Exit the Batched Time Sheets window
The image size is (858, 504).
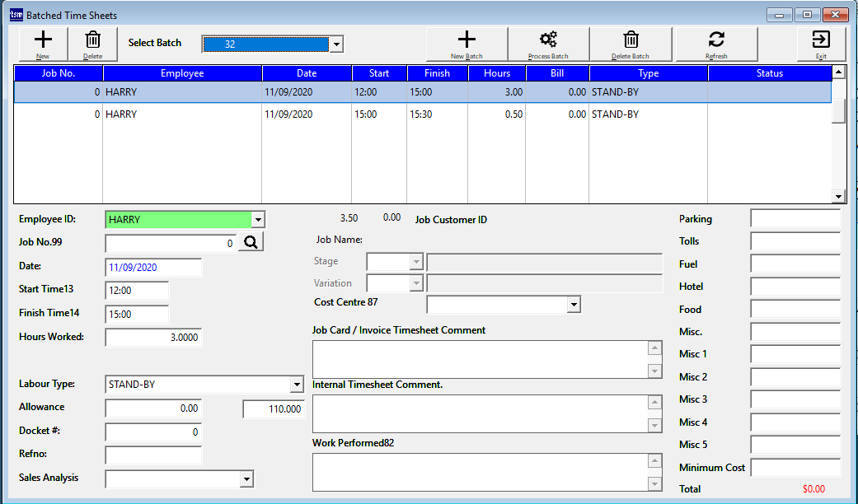coord(819,41)
